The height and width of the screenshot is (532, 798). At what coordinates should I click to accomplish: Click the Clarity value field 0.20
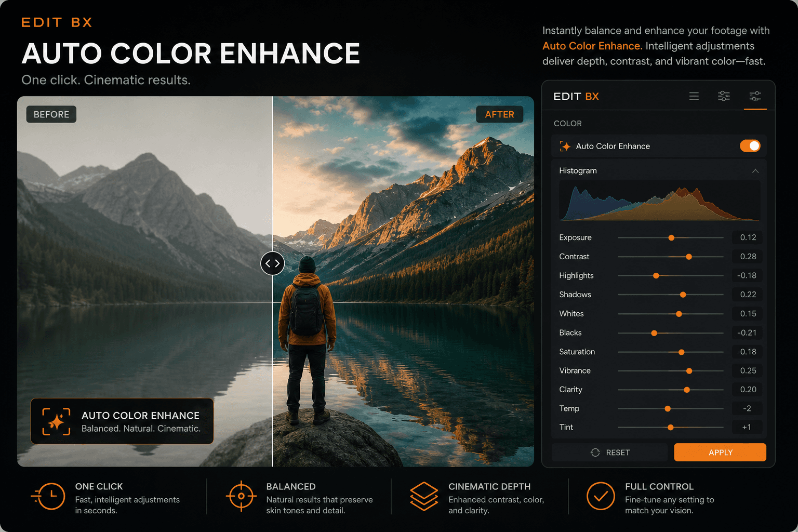[748, 390]
